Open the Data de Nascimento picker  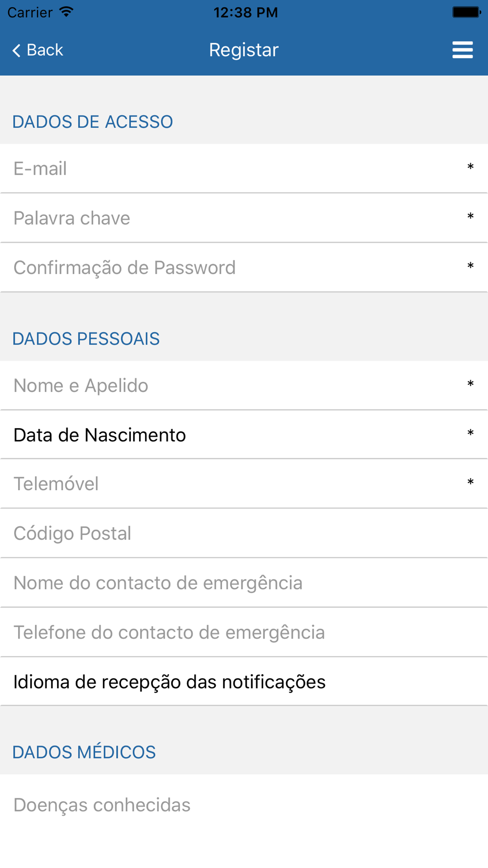[244, 434]
